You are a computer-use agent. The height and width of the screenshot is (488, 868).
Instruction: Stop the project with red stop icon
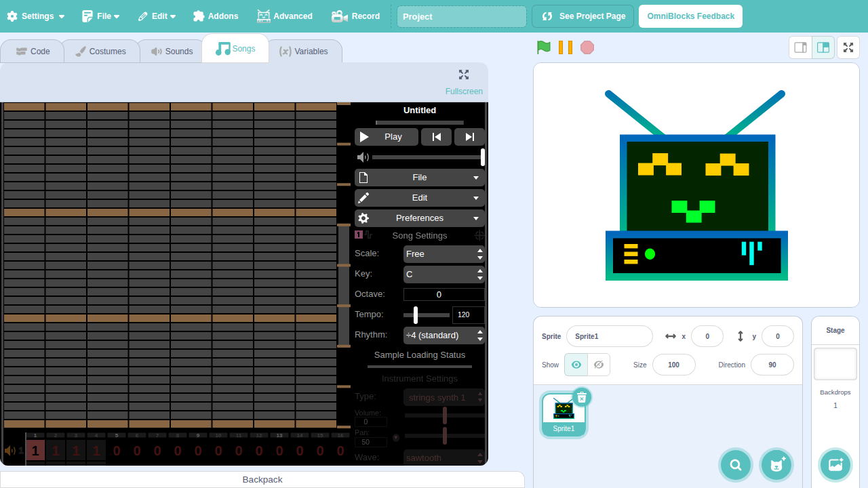point(587,47)
